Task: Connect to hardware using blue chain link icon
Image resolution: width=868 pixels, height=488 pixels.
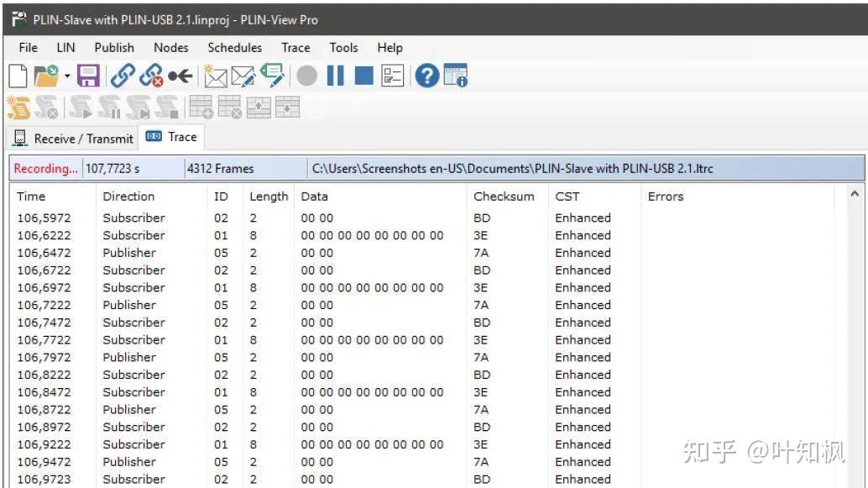Action: [x=123, y=76]
